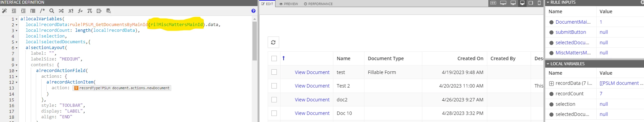
Task: Expand the recordData (7 items) variable
Action: pyautogui.click(x=551, y=83)
